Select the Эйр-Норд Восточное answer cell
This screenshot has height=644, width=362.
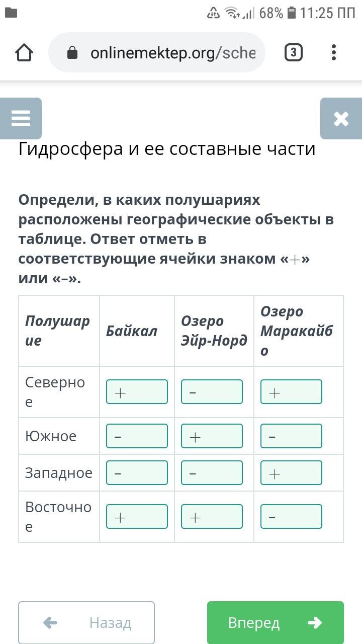pos(212,517)
